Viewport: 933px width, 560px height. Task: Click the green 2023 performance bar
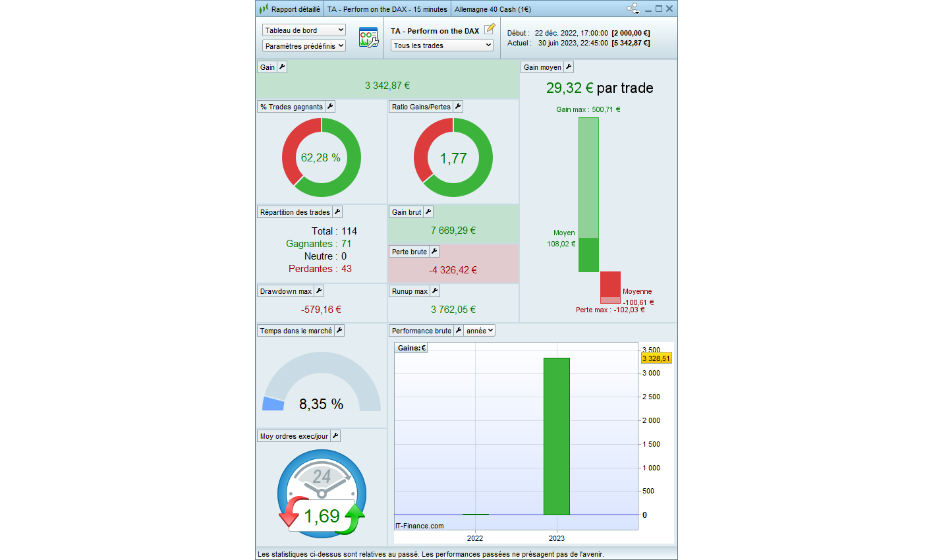(556, 436)
